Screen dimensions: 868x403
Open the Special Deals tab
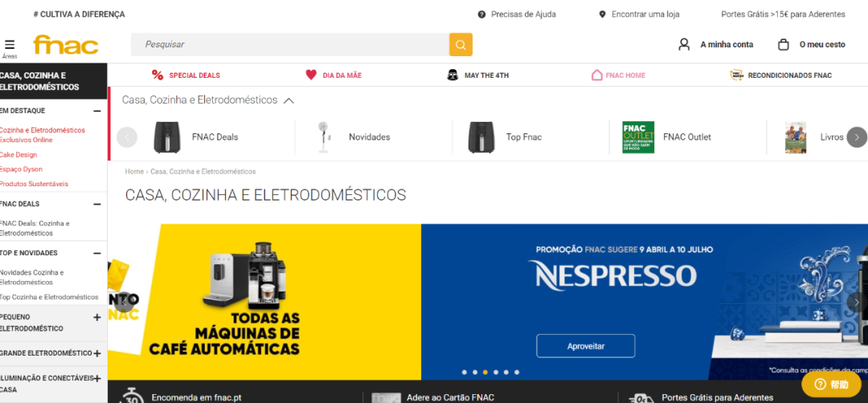click(x=186, y=75)
